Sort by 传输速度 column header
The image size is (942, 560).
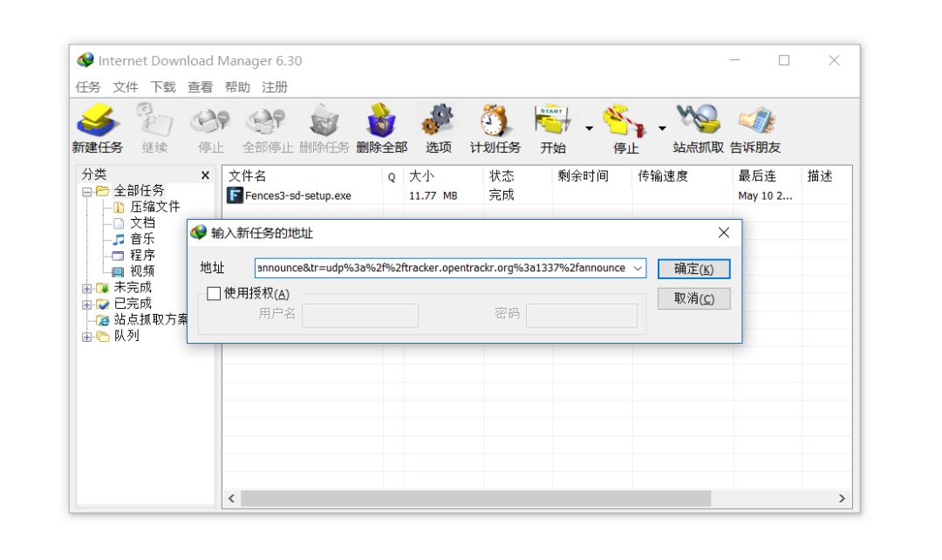(x=682, y=176)
